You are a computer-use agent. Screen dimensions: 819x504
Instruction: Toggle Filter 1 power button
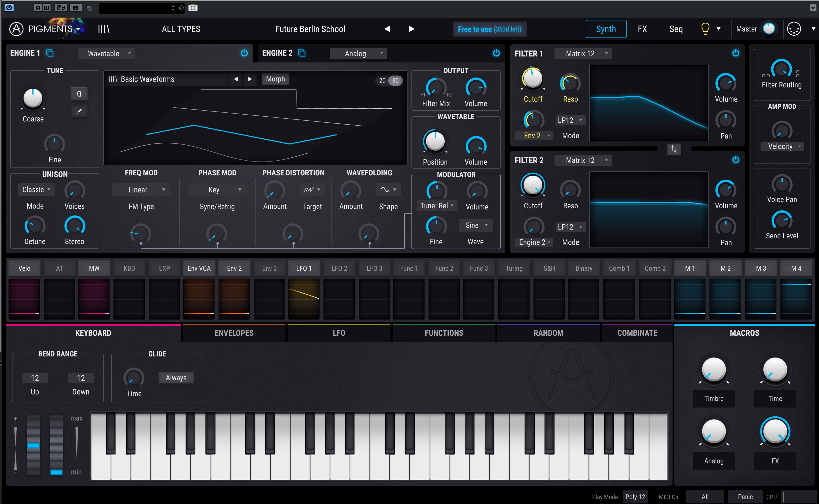pos(736,53)
